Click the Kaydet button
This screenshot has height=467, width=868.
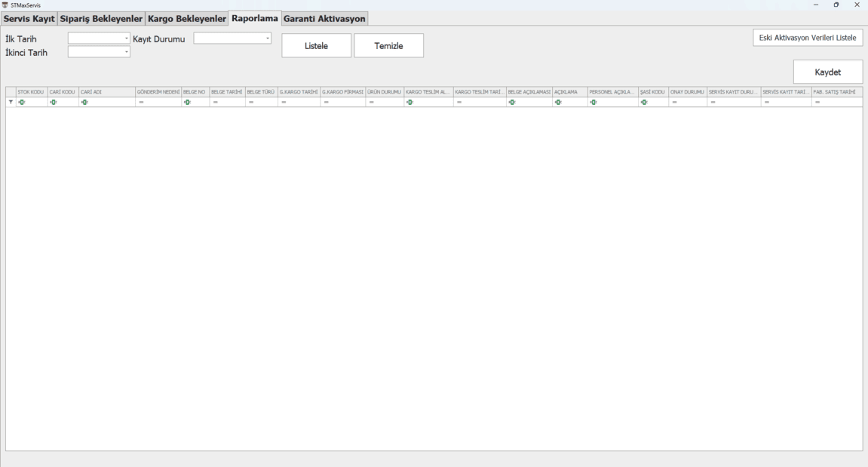[x=827, y=72]
